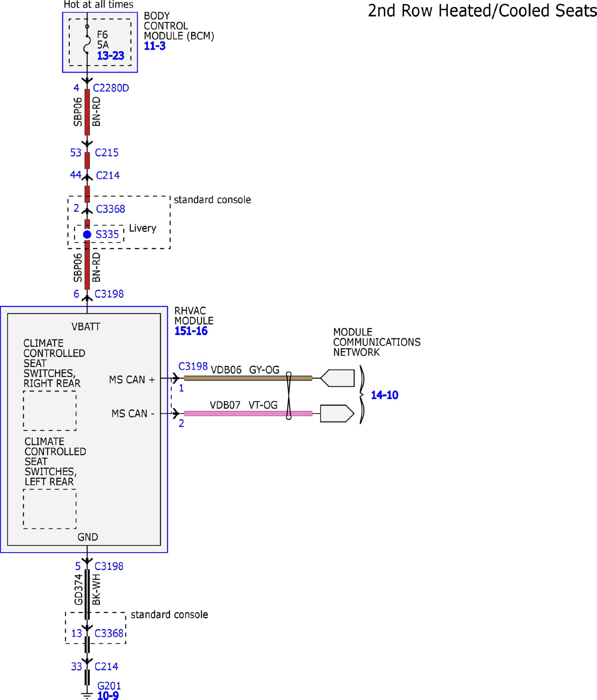Click the "MODULE COMMUNICATIONS NETWORK" label
Image resolution: width=597 pixels, height=700 pixels.
pyautogui.click(x=377, y=342)
